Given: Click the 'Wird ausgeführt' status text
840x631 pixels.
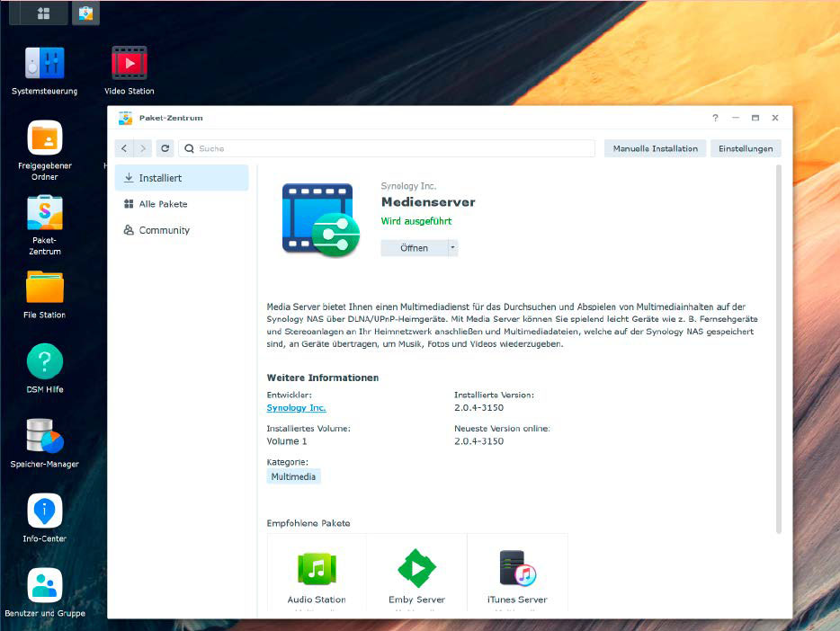Looking at the screenshot, I should click(x=416, y=221).
